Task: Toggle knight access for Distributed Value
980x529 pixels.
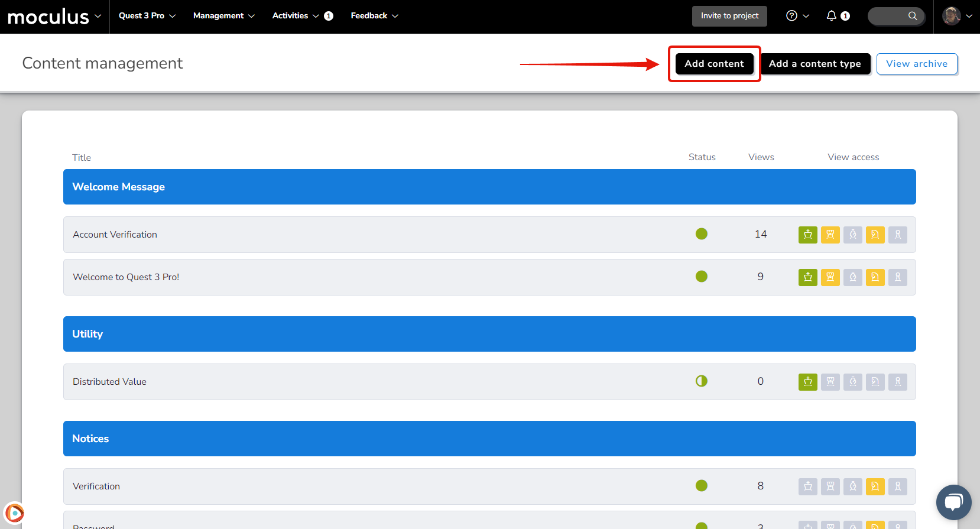Action: [875, 382]
